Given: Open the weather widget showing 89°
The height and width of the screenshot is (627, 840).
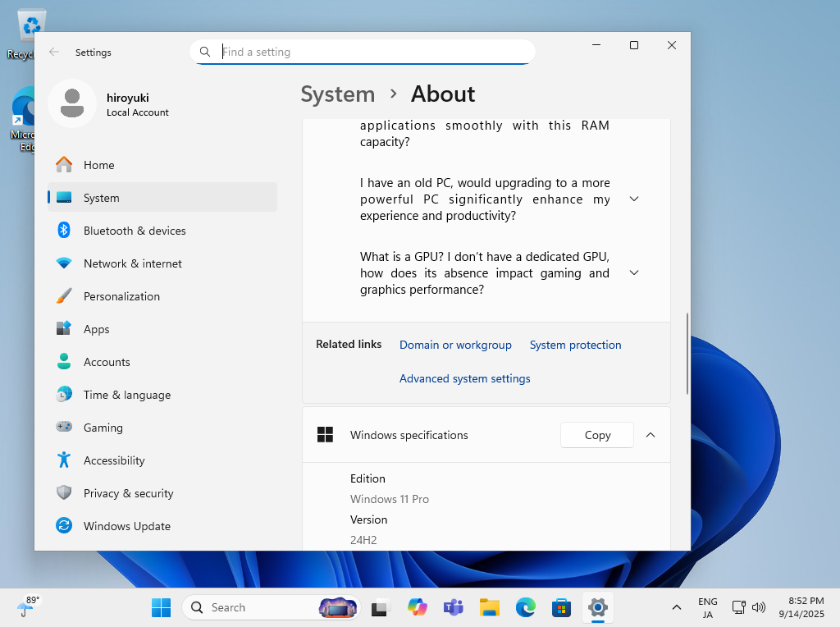Looking at the screenshot, I should 29,607.
